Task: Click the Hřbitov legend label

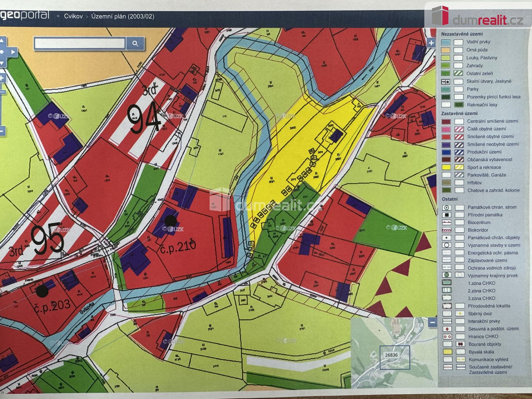Action: (x=475, y=183)
